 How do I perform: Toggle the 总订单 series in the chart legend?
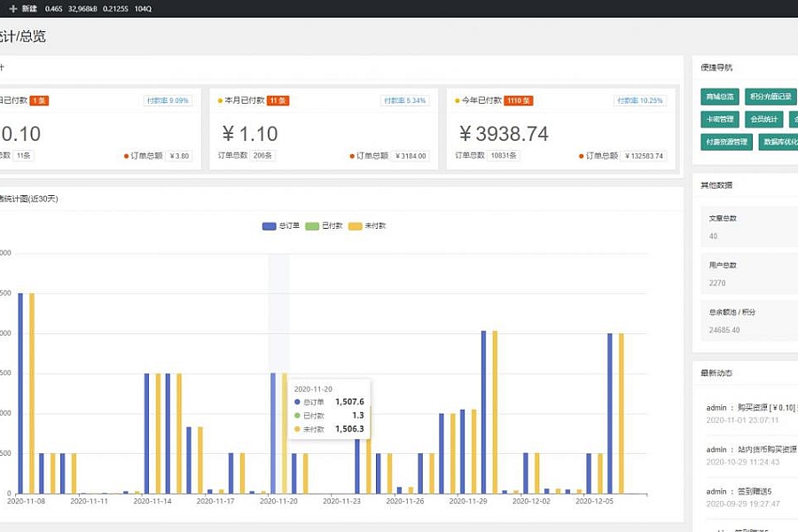coord(281,225)
